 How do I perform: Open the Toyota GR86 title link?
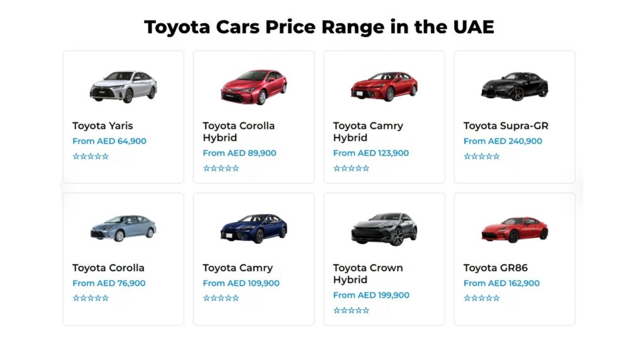coord(496,268)
